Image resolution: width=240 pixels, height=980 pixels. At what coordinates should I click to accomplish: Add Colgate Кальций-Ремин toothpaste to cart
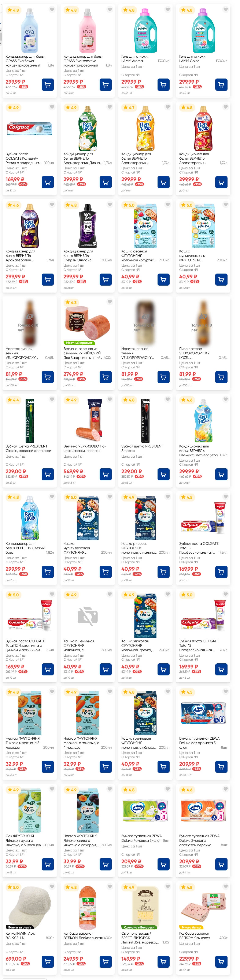tap(48, 182)
